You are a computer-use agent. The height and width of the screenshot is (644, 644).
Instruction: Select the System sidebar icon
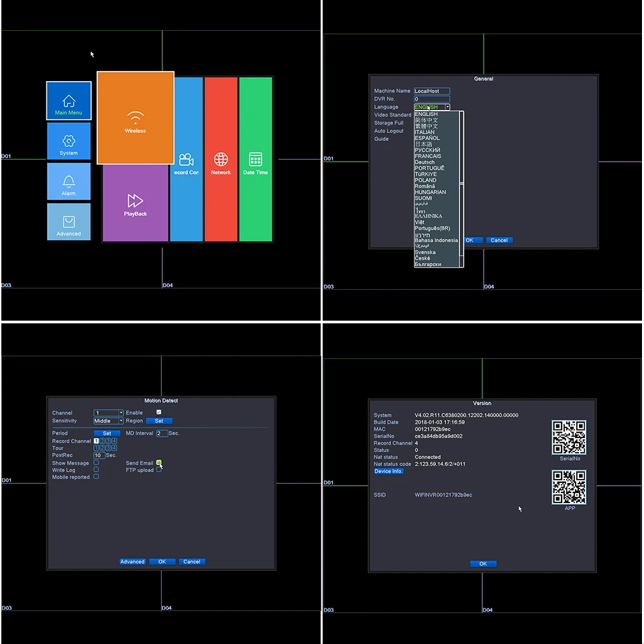(68, 141)
